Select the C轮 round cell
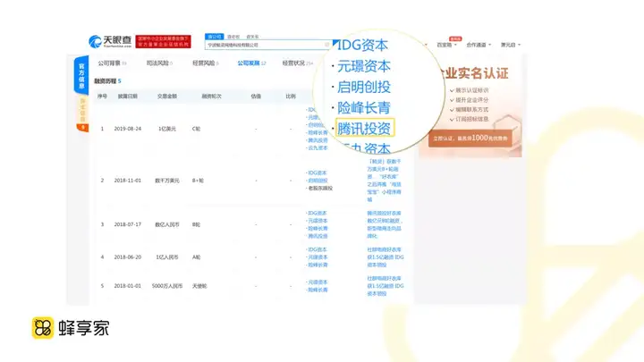The image size is (644, 362). pos(196,129)
